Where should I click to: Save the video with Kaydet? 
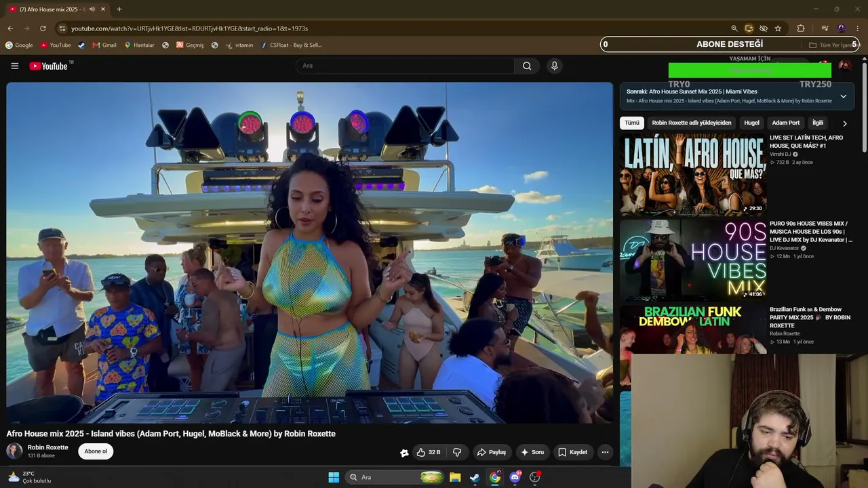[x=573, y=452]
